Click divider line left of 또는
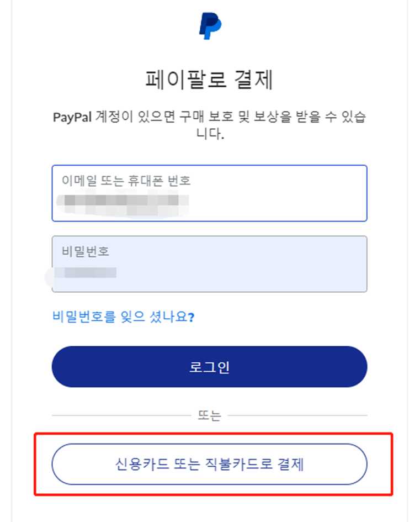 pos(120,415)
